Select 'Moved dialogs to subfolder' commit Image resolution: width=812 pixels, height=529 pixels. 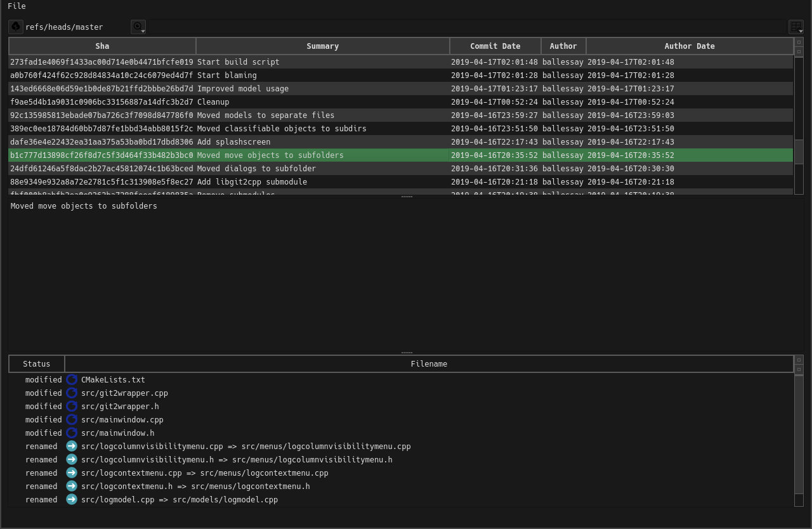[401, 169]
